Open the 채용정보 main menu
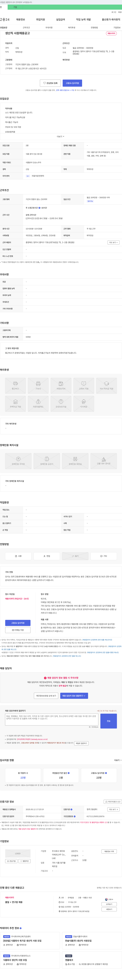The image size is (122, 980). (21, 19)
